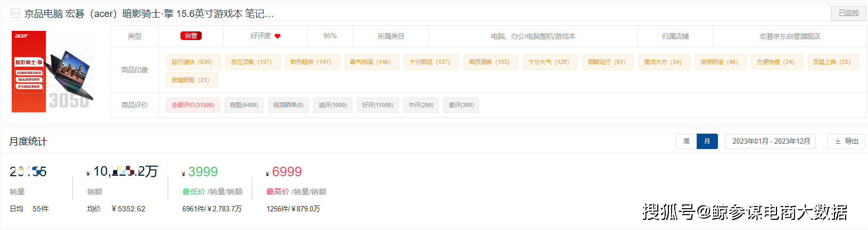Switch statistics to 周 view

pyautogui.click(x=687, y=141)
